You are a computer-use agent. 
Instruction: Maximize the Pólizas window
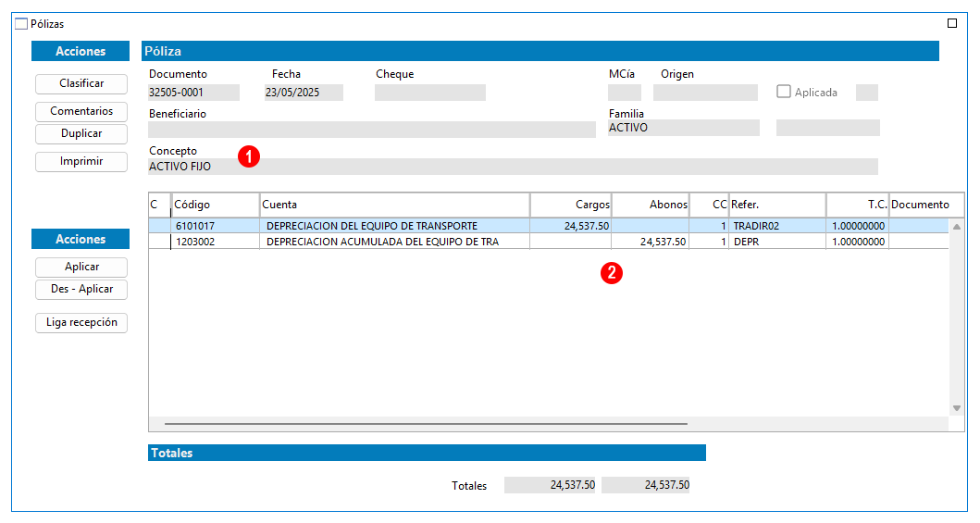(x=952, y=23)
